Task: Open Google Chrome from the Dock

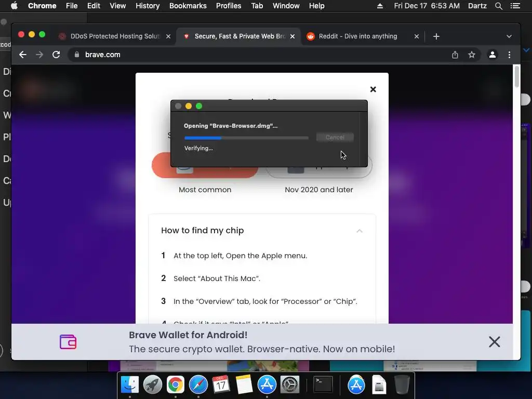Action: coord(176,385)
